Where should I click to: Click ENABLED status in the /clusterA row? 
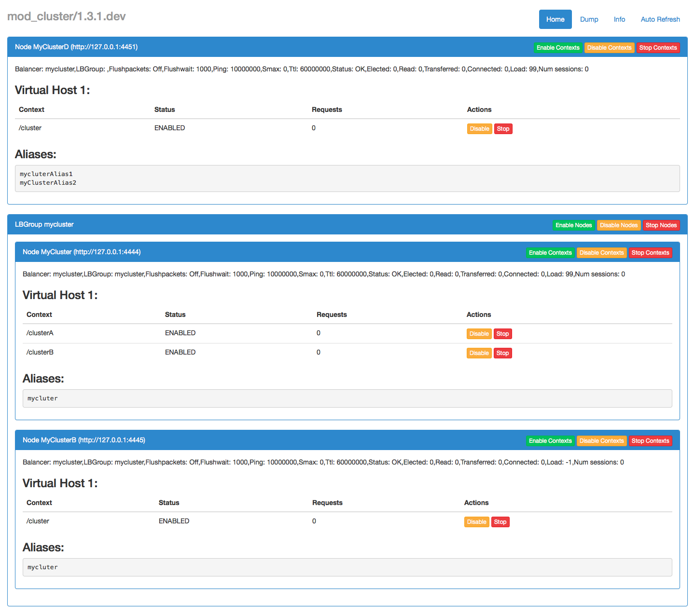(x=180, y=333)
